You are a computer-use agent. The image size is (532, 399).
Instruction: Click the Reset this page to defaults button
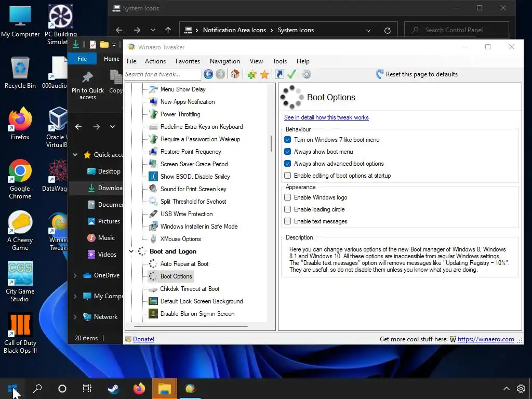[417, 74]
